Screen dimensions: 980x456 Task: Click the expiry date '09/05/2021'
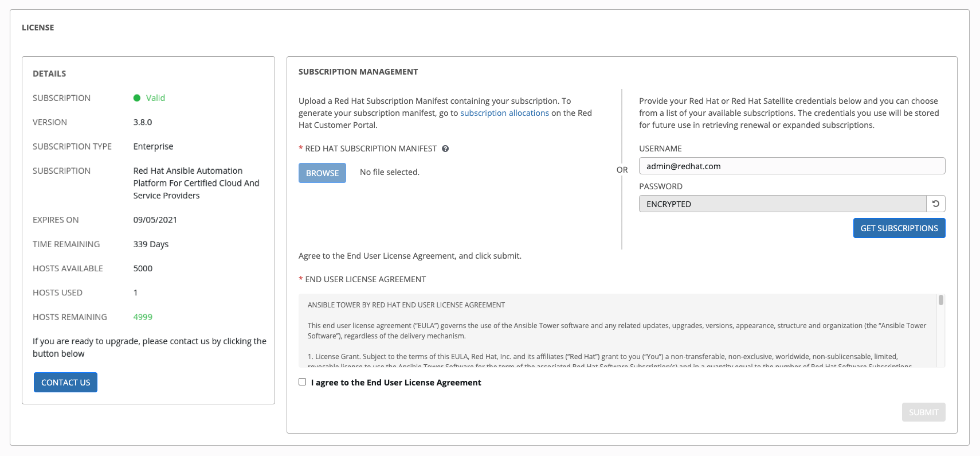click(x=155, y=220)
